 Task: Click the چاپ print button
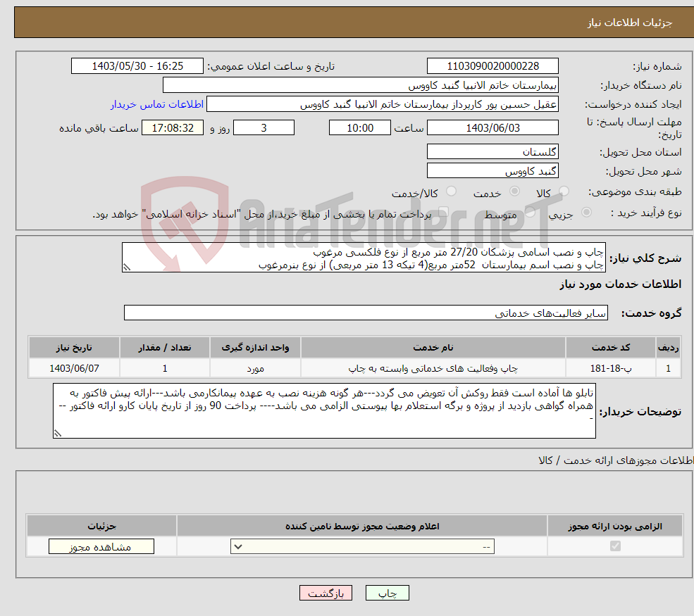point(388,593)
